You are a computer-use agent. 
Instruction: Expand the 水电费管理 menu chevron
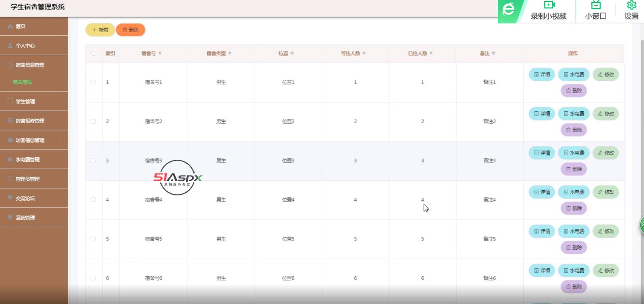(59, 159)
